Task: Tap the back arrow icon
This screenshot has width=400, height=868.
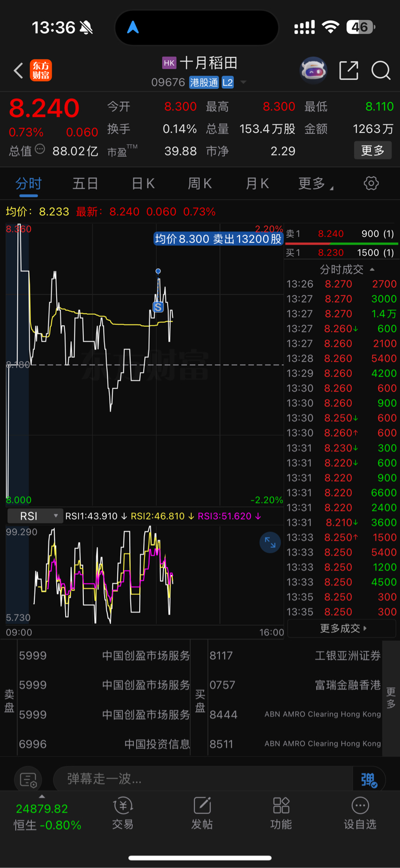Action: [18, 70]
